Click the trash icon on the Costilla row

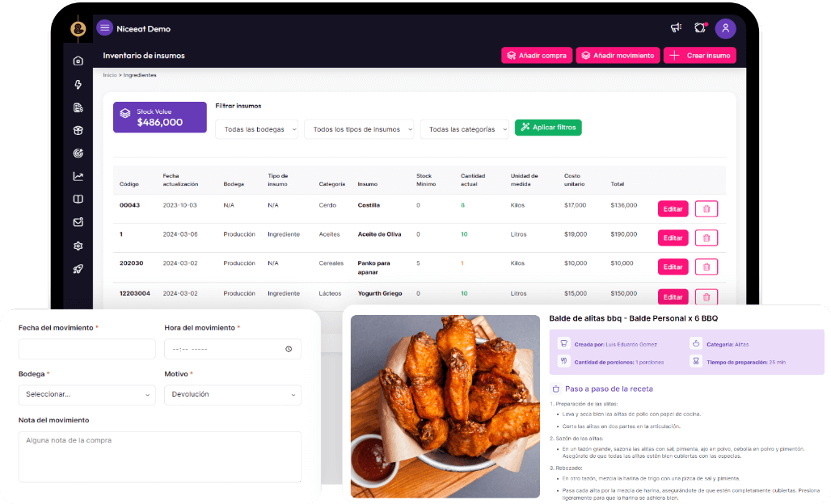tap(706, 208)
